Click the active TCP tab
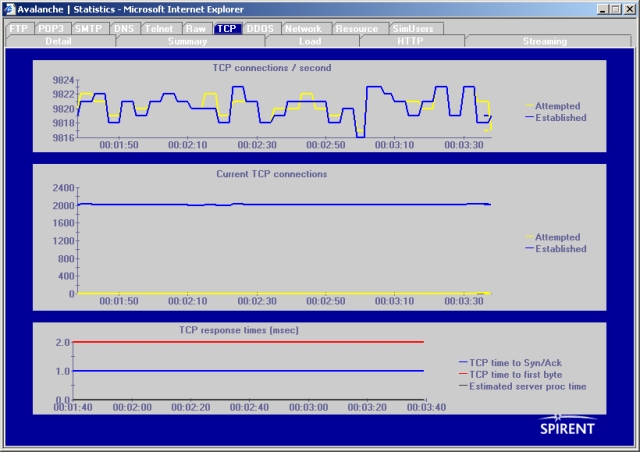 [227, 29]
